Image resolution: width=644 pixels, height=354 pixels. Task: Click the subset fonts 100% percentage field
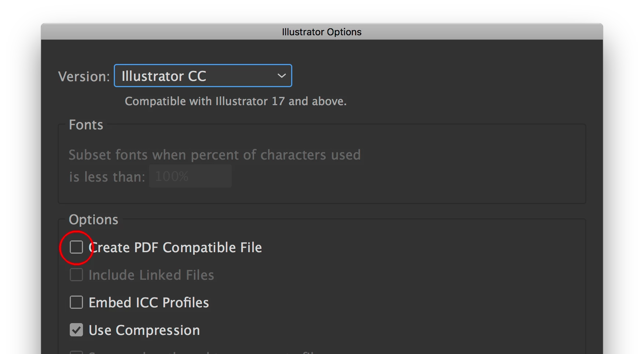(190, 176)
